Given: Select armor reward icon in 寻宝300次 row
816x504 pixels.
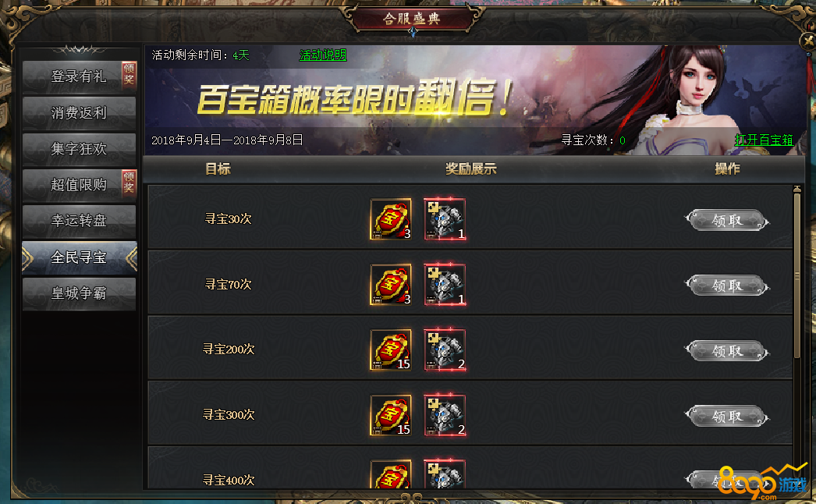Looking at the screenshot, I should pos(445,415).
